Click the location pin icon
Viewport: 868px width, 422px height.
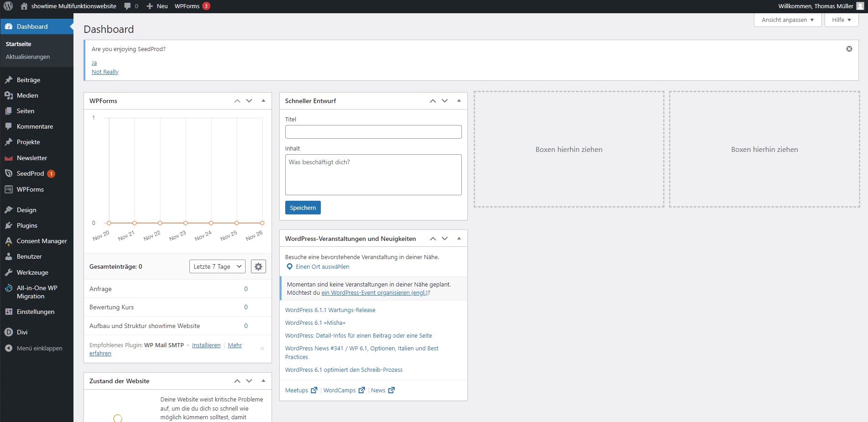tap(289, 267)
